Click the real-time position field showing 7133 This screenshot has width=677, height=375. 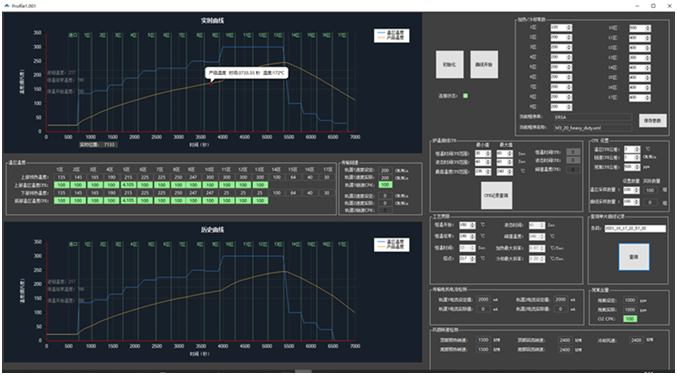[109, 145]
